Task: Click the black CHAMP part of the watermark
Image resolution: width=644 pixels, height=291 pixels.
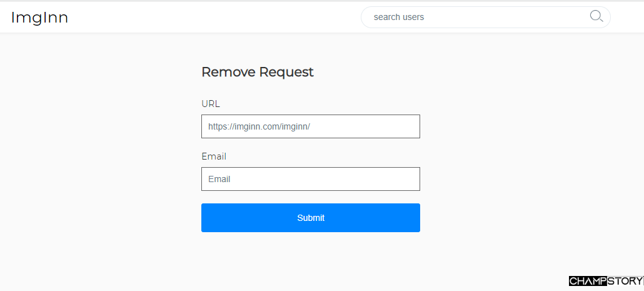Action: 588,281
